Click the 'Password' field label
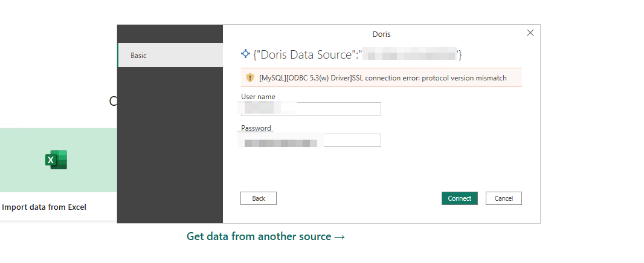Viewport: 644px width, 263px height. [256, 128]
